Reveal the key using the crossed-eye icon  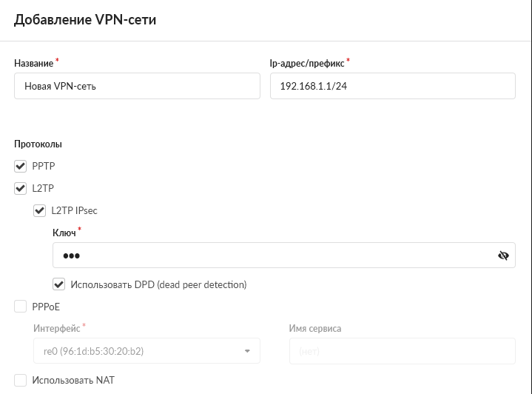503,256
